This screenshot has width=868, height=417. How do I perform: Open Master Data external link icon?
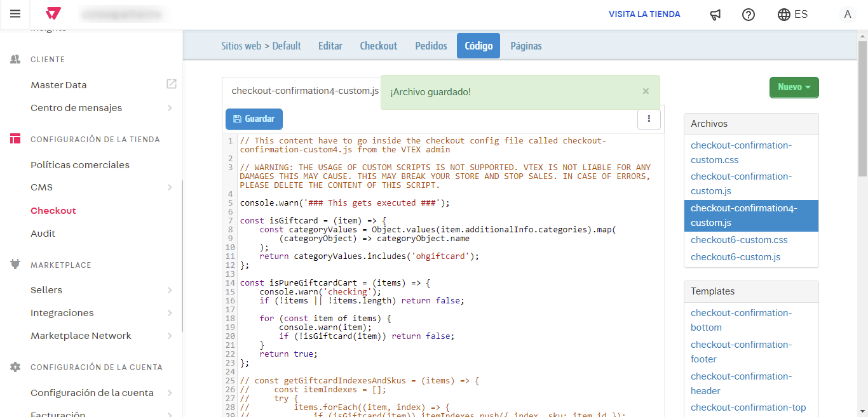pos(172,84)
